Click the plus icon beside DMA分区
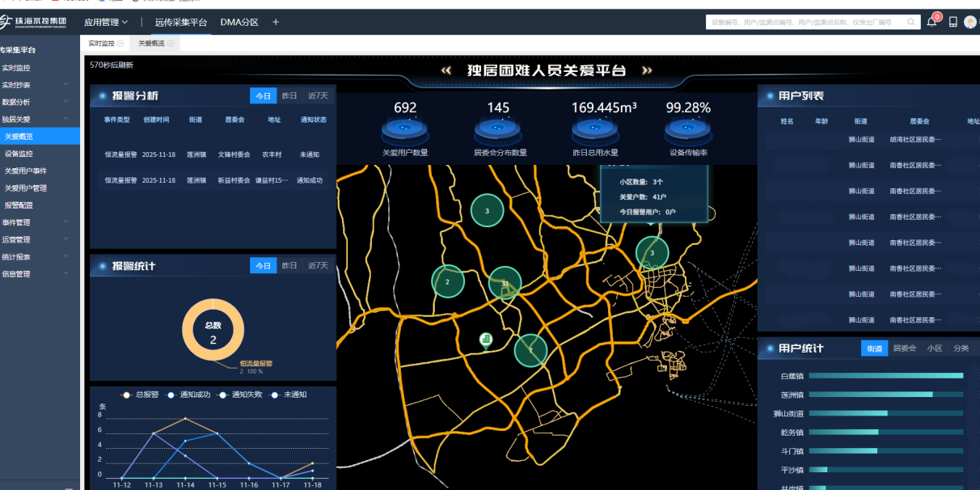The height and width of the screenshot is (490, 980). 276,23
